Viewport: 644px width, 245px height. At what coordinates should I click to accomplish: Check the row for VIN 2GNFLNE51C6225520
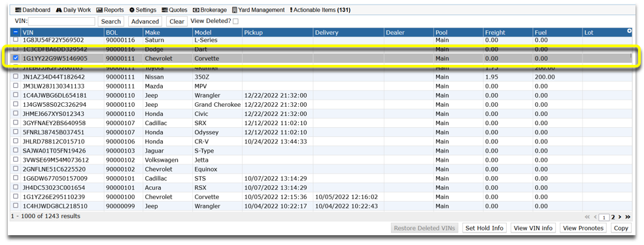16,169
